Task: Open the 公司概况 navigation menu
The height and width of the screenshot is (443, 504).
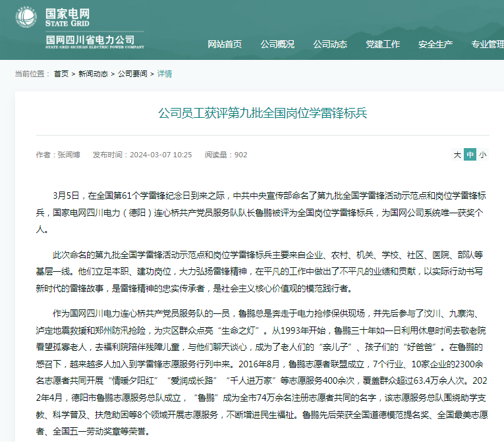Action: click(x=277, y=45)
